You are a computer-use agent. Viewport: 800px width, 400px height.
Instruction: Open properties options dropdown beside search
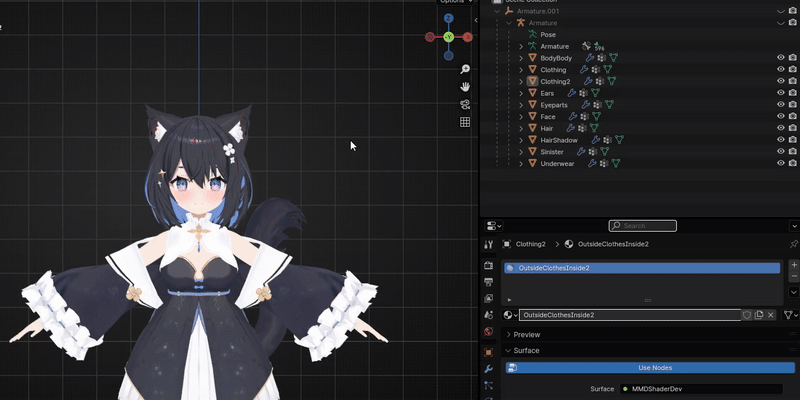point(794,226)
